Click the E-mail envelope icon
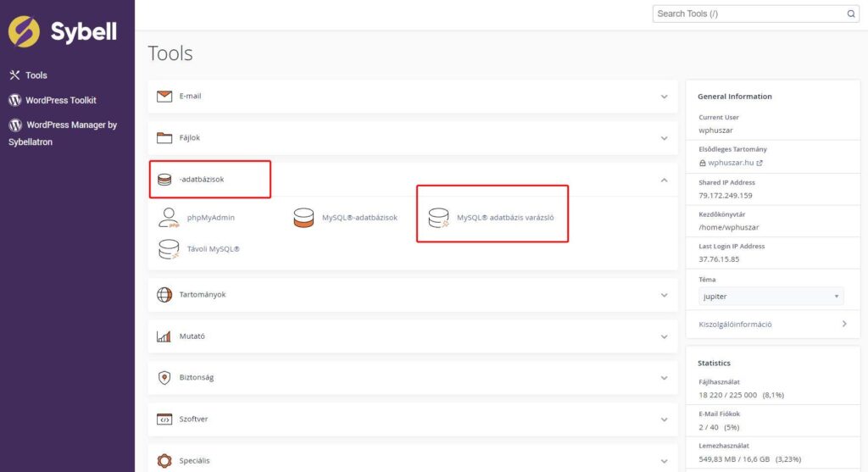The height and width of the screenshot is (472, 868). (164, 97)
